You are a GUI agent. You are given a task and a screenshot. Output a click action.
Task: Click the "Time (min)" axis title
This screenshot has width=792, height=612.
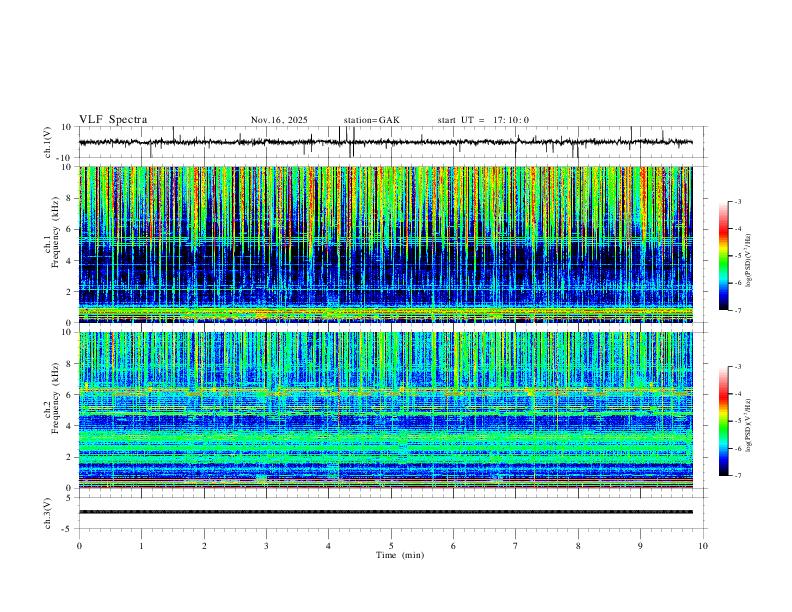click(400, 555)
